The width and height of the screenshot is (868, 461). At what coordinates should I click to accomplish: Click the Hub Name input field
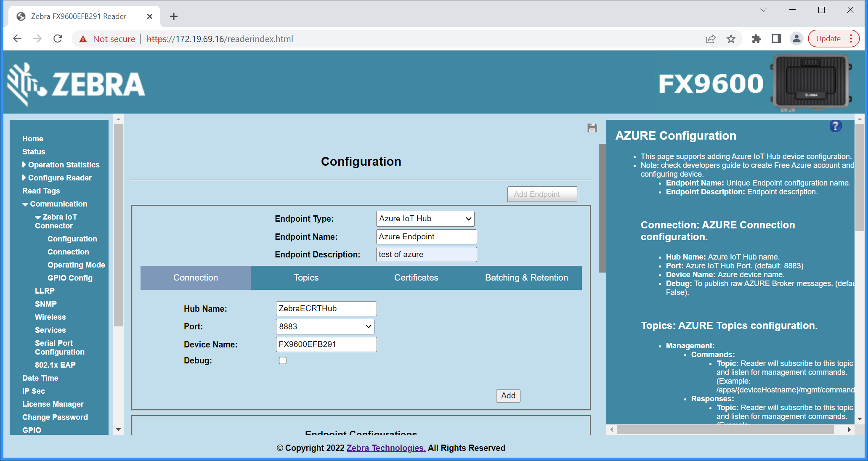tap(326, 309)
